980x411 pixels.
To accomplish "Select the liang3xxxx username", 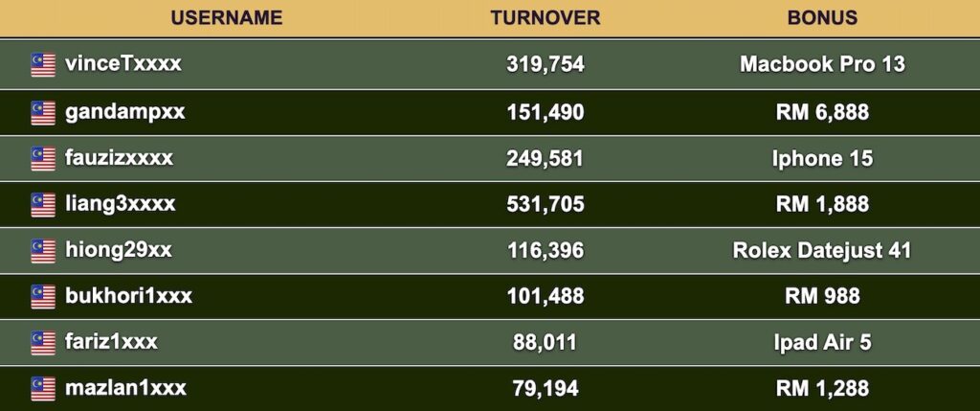I will point(120,204).
